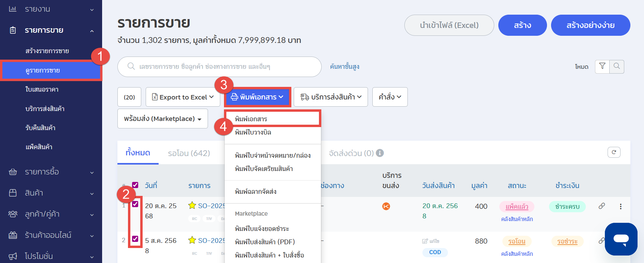644x263 pixels.
Task: Uncheck the checkbox for order row 2
Action: [x=135, y=239]
